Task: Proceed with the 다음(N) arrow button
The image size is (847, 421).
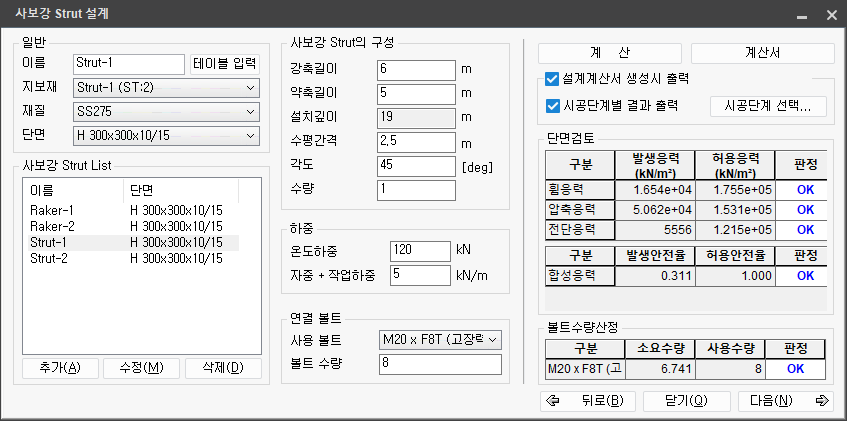Action: [784, 401]
